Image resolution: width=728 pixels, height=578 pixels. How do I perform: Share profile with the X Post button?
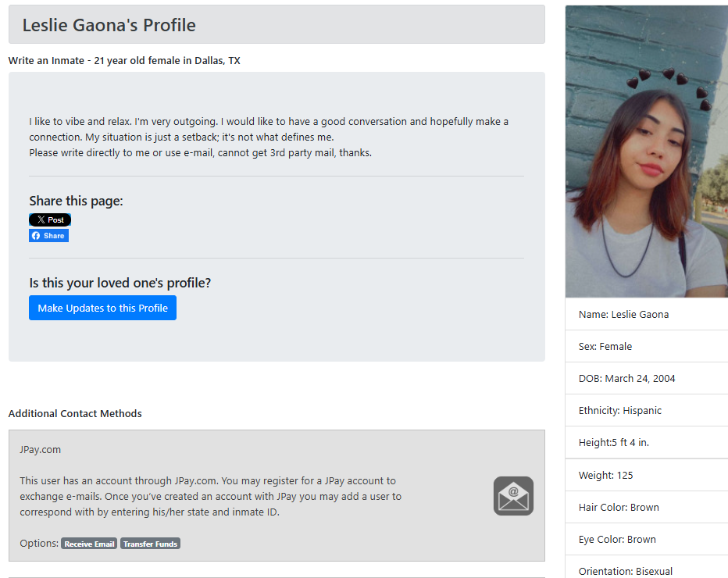click(50, 219)
